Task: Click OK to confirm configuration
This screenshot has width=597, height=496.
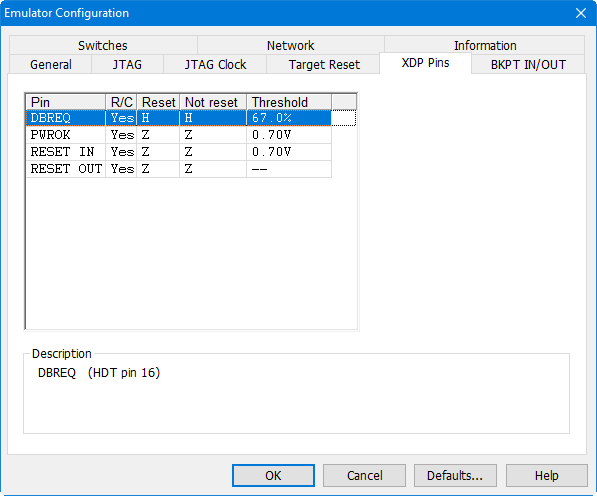Action: (273, 475)
